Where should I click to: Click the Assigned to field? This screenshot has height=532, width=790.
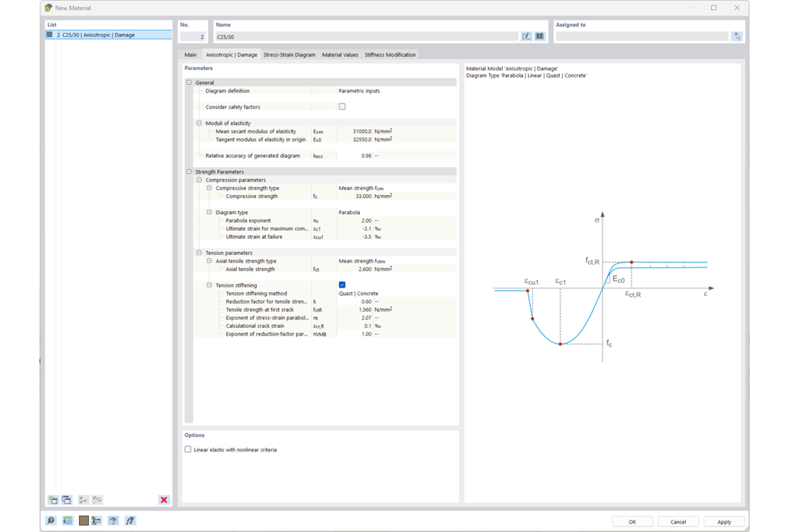pos(642,36)
